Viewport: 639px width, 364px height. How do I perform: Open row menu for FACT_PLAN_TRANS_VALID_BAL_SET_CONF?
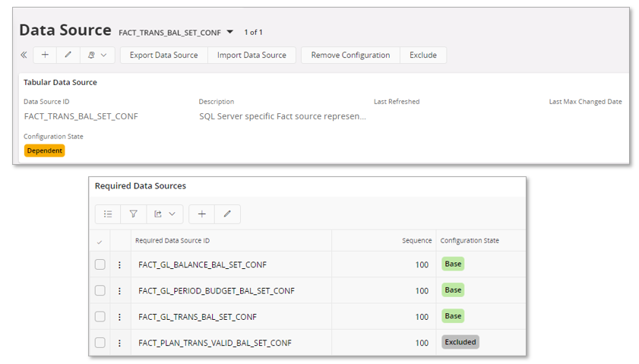tap(119, 343)
